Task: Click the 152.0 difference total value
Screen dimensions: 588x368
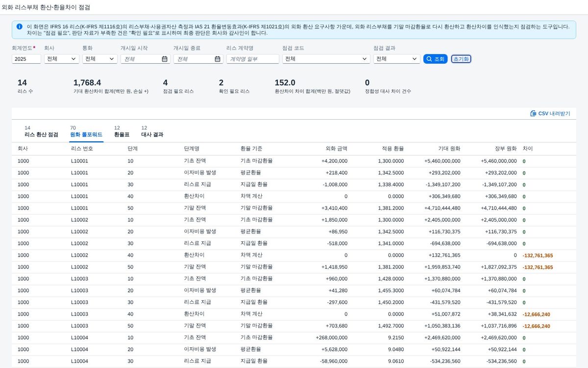Action: click(285, 82)
